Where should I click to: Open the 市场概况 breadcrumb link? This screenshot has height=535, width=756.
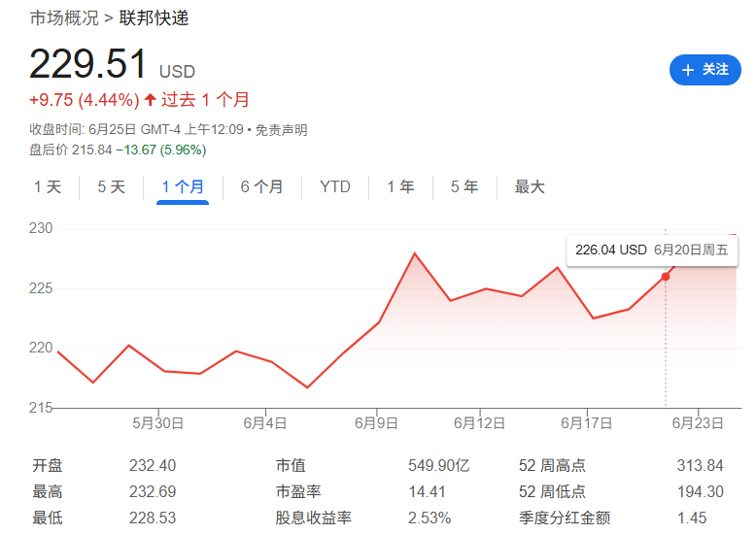pyautogui.click(x=64, y=18)
